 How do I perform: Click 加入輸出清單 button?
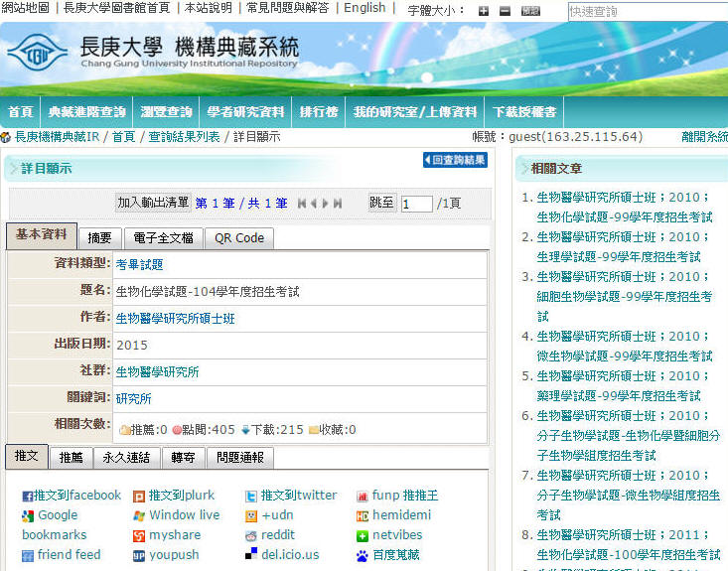[153, 203]
